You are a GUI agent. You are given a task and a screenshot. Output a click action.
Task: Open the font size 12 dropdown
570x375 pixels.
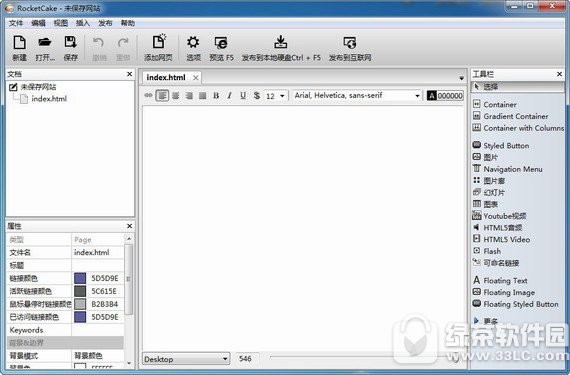[x=275, y=96]
